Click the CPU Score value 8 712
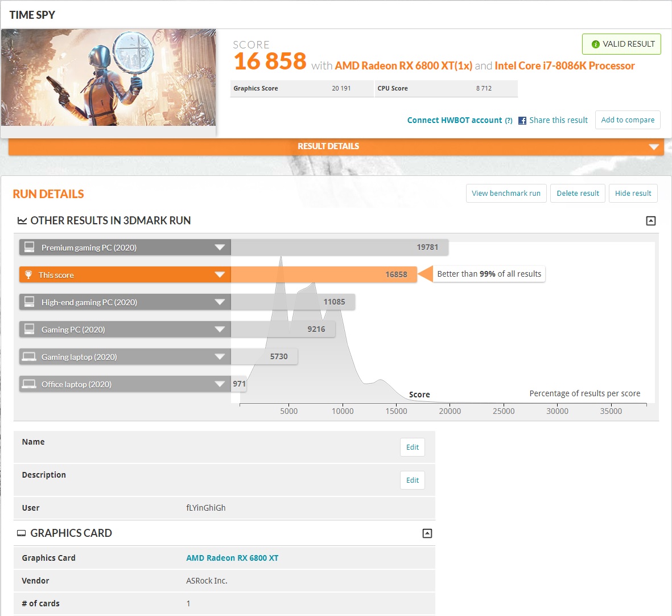The width and height of the screenshot is (672, 616). coord(484,88)
